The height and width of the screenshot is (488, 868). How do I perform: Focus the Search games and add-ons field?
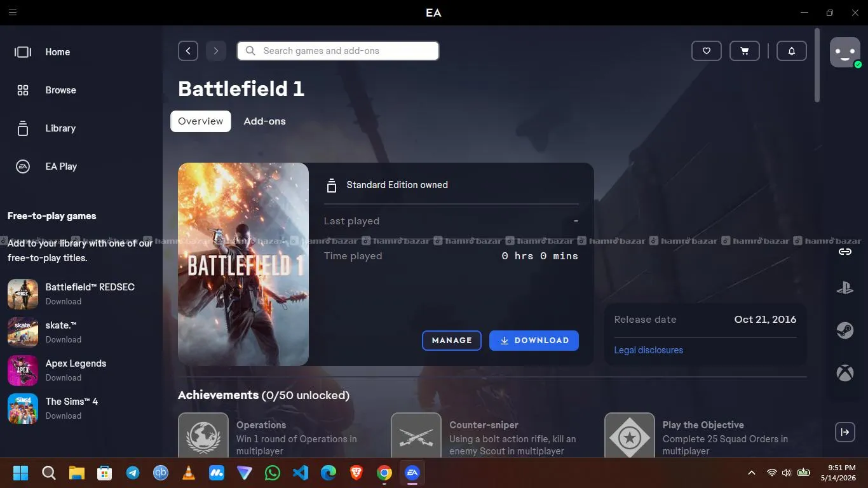pyautogui.click(x=338, y=51)
